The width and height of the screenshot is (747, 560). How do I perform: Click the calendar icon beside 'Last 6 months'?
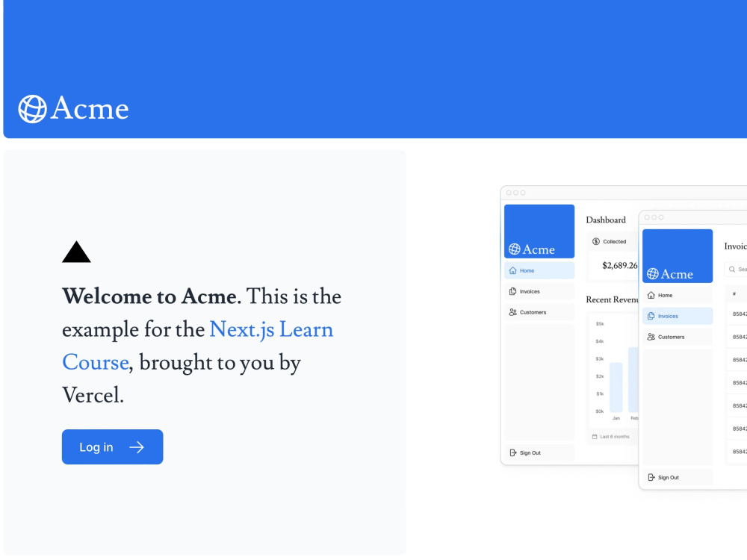[595, 437]
